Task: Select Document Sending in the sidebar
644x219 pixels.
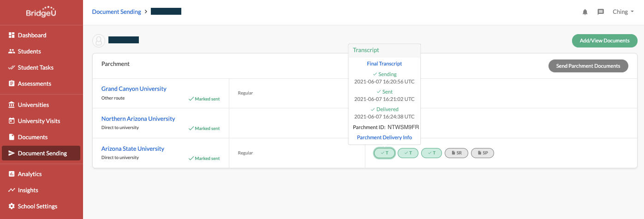Action: [42, 153]
